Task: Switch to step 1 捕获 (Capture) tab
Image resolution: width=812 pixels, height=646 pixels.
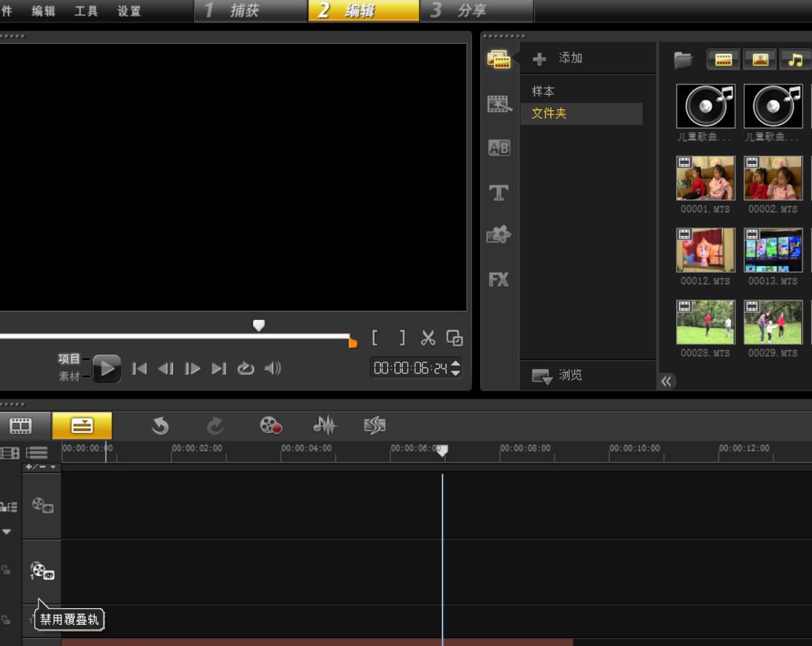Action: click(x=251, y=11)
